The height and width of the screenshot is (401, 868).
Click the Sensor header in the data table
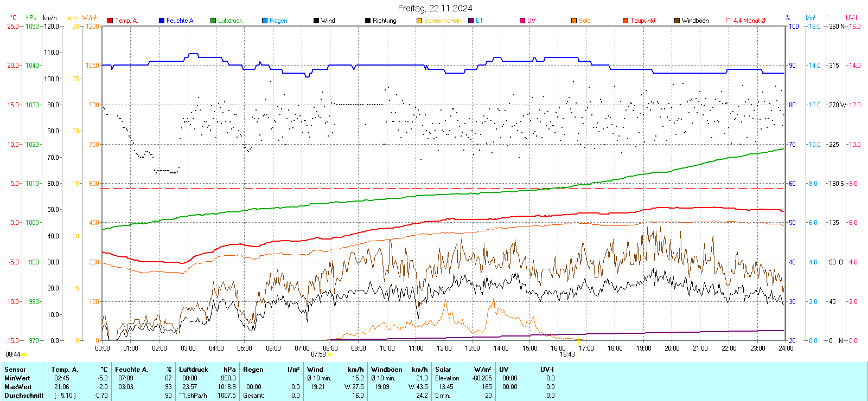pos(15,370)
